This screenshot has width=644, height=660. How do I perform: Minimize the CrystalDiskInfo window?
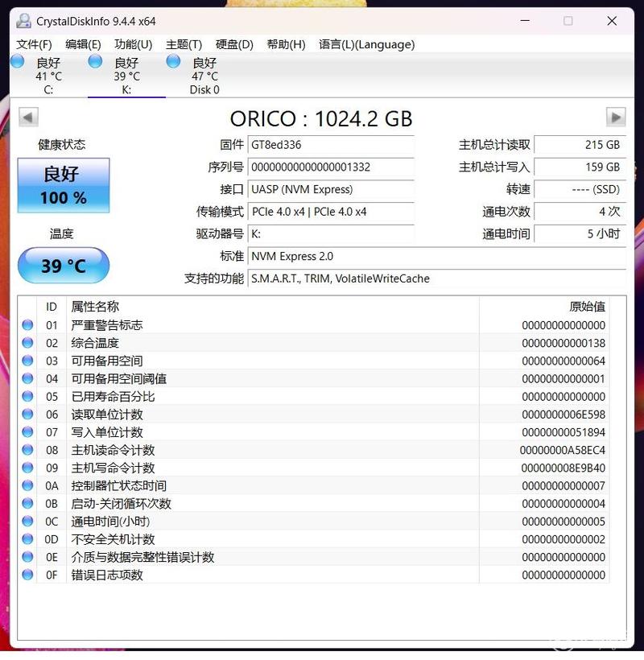coord(525,21)
